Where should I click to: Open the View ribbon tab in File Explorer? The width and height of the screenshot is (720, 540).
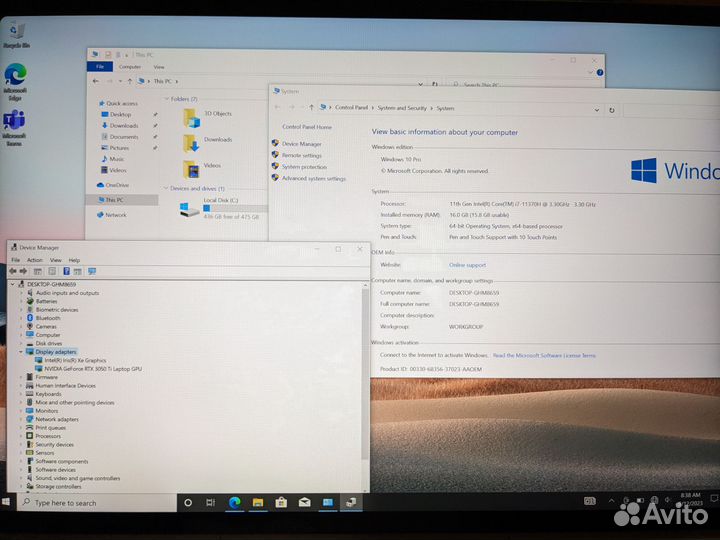pos(159,67)
